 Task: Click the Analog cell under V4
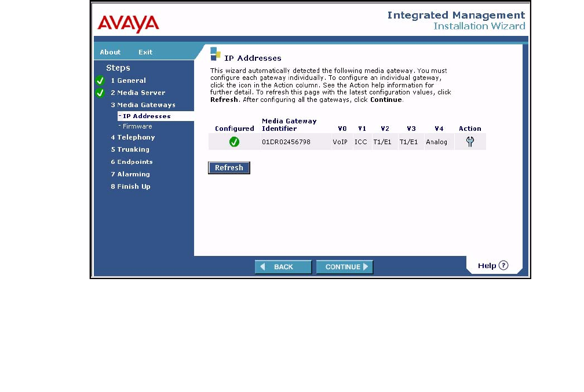coord(436,142)
